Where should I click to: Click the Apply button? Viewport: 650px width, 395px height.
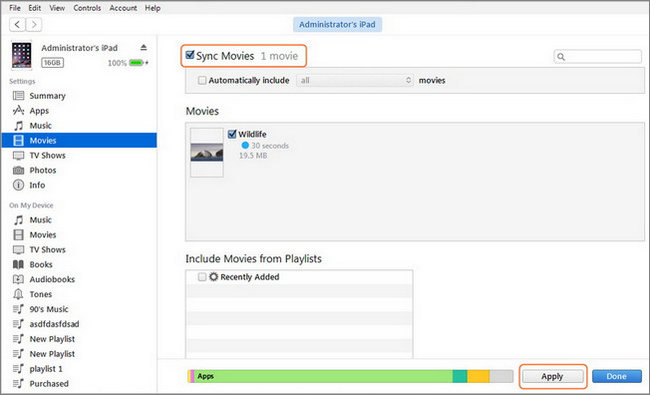tap(553, 376)
